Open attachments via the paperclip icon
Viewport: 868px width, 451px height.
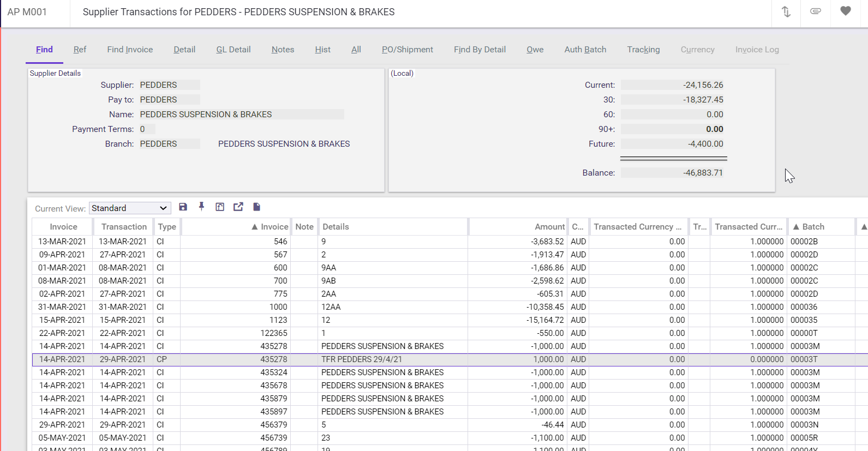[x=816, y=11]
